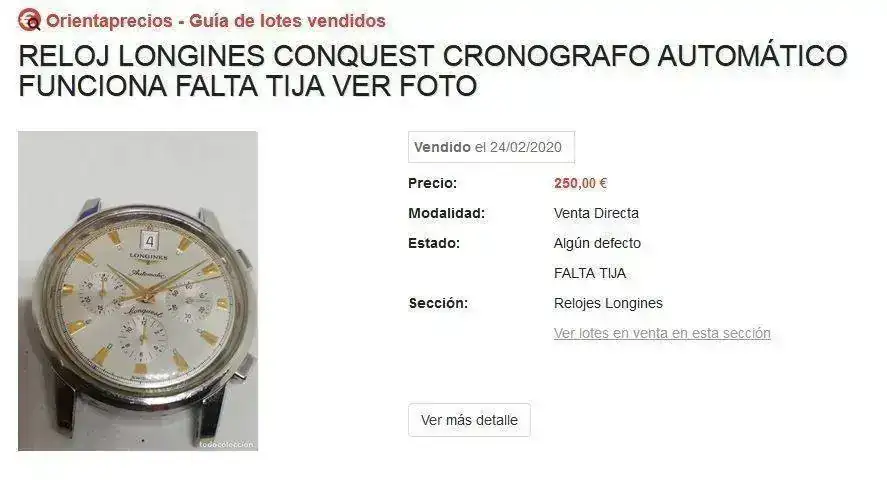Image resolution: width=887 pixels, height=486 pixels.
Task: Click the Venta Directa modality text
Action: [x=596, y=213]
